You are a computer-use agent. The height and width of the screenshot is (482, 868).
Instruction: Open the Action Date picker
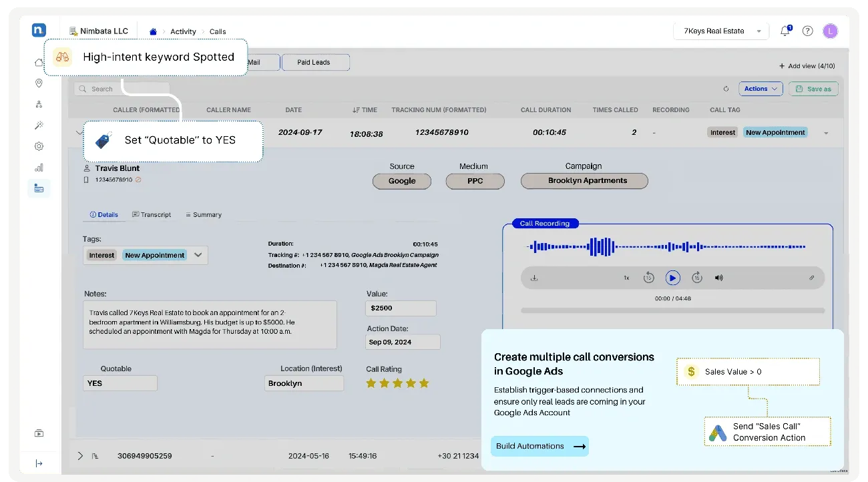403,342
